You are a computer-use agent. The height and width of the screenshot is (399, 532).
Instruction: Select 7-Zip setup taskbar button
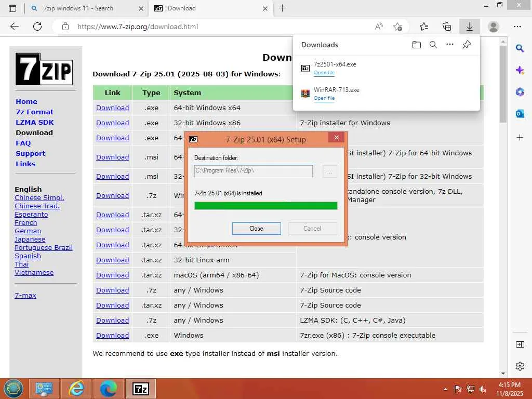[141, 389]
